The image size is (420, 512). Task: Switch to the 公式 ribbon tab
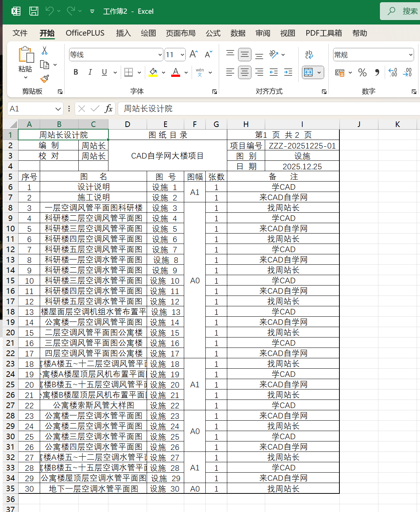tap(213, 33)
